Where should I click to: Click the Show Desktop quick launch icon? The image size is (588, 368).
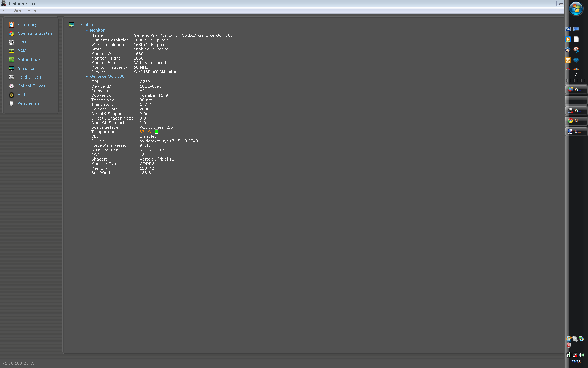(x=576, y=29)
